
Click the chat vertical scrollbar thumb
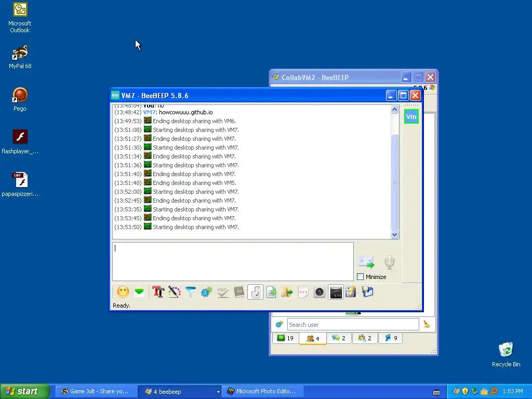395,182
